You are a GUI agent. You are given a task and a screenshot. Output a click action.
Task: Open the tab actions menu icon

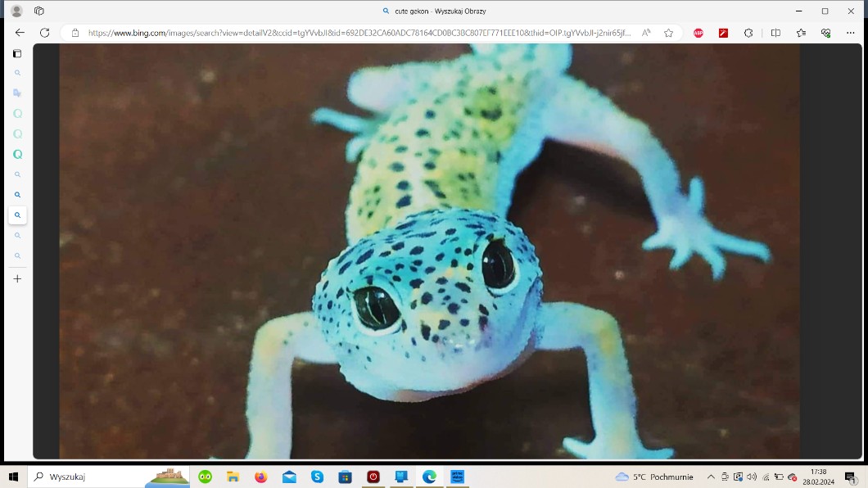click(38, 11)
